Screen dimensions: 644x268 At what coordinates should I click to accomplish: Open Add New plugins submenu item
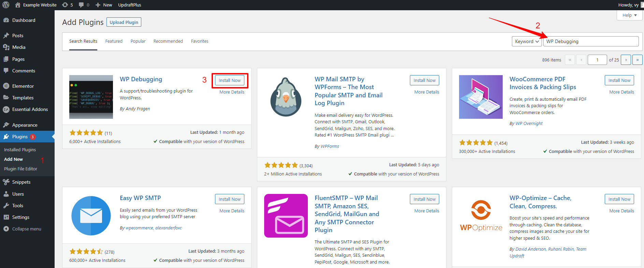(13, 159)
